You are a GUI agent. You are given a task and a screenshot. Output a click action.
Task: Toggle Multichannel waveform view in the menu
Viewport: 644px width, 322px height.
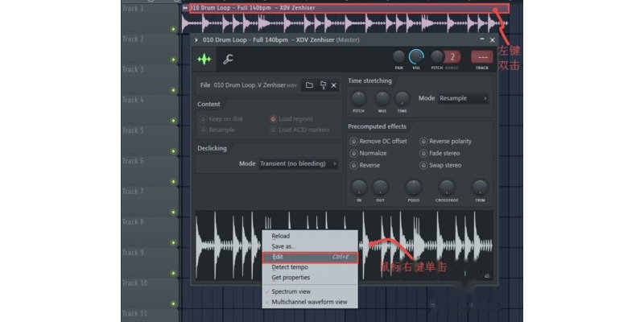pos(310,302)
